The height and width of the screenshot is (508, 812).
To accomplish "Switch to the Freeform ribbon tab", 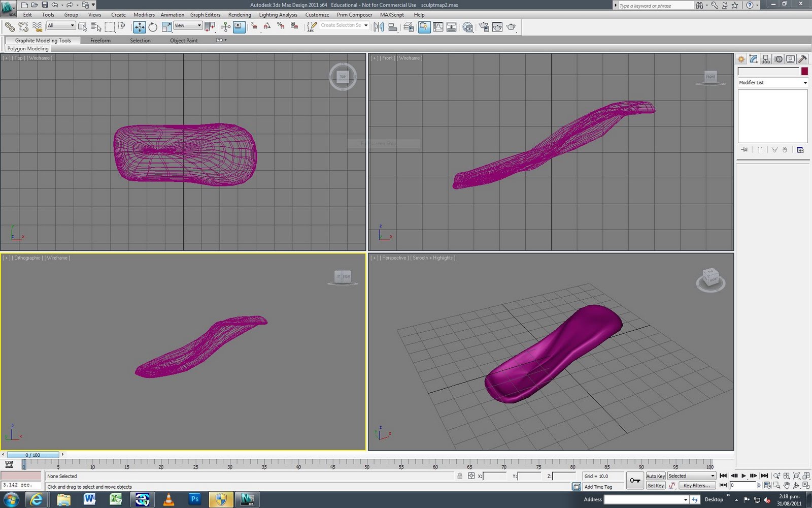I will 100,40.
